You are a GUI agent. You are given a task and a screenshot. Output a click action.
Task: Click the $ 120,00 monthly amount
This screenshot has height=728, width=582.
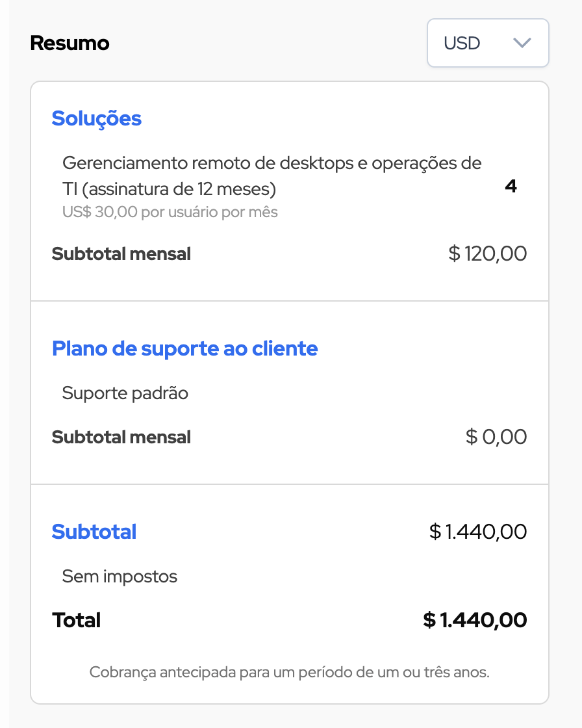tap(487, 253)
